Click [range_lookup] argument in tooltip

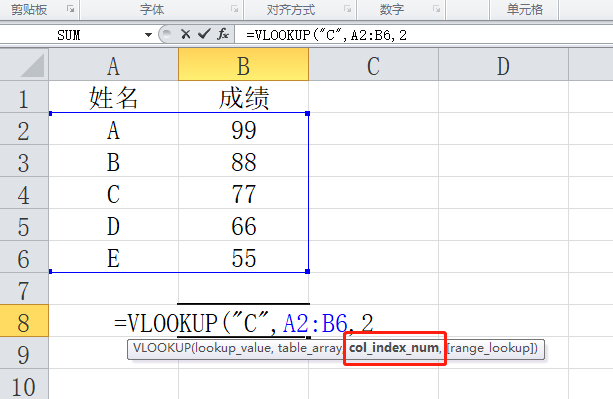click(x=489, y=348)
